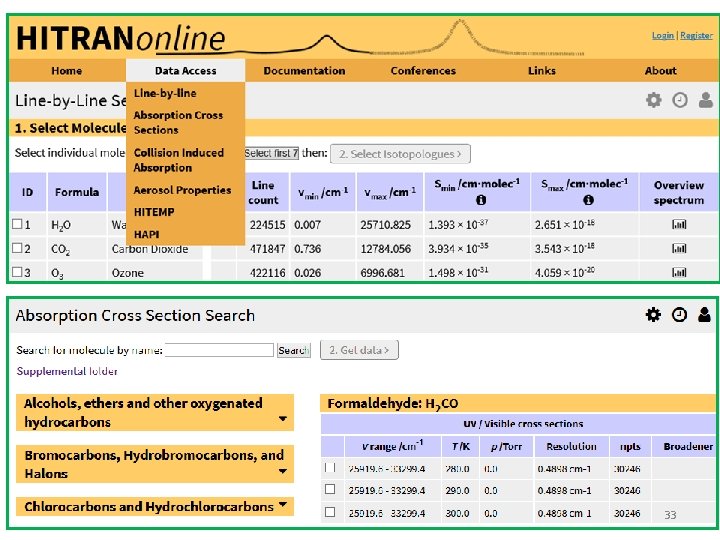This screenshot has width=720, height=540.
Task: Open the About menu
Action: coord(660,71)
